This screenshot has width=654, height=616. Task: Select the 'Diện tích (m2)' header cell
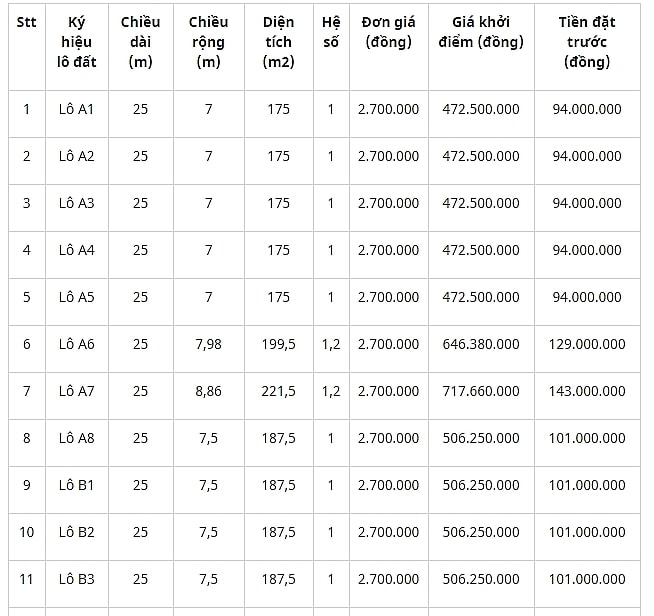(x=279, y=47)
